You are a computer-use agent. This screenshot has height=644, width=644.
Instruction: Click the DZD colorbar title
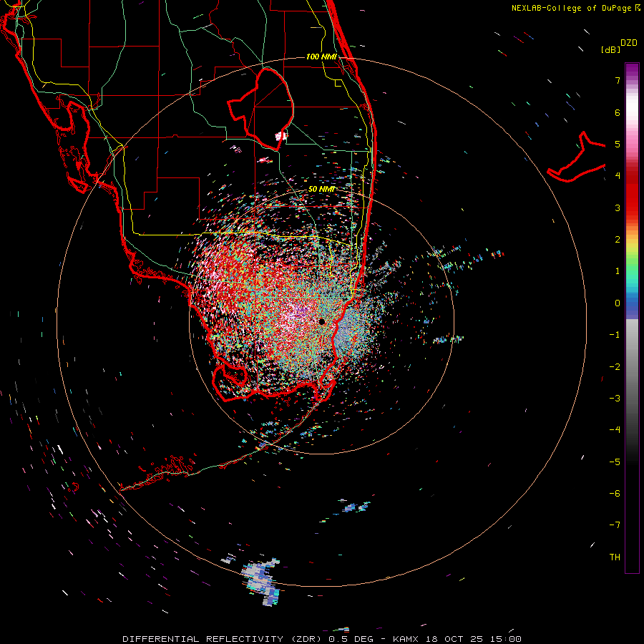coord(629,43)
